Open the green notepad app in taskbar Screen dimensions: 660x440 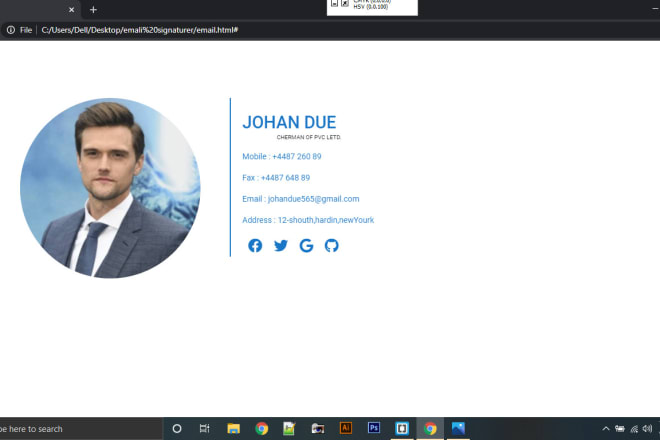pyautogui.click(x=289, y=429)
